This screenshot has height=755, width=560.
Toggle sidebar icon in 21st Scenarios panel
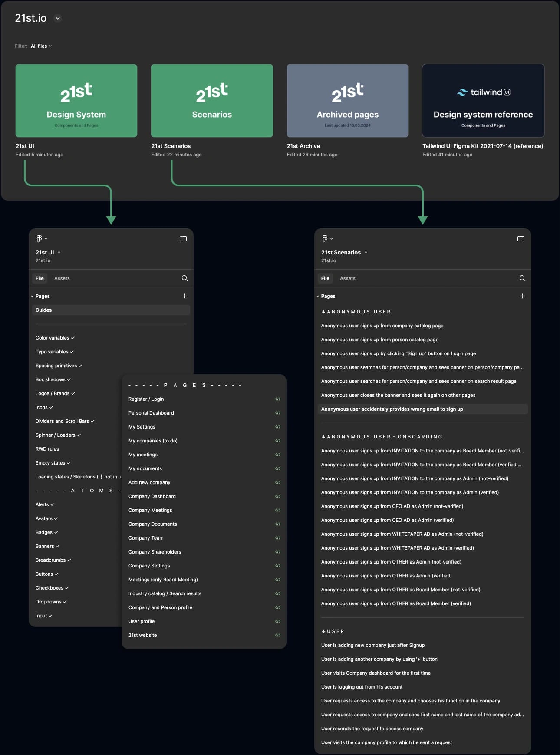tap(521, 239)
